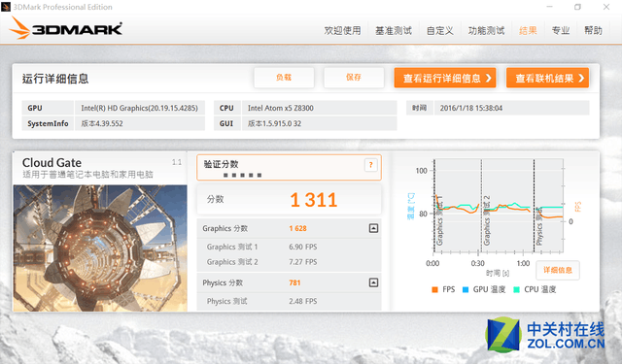
Task: Open the 帮助 menu tab
Action: click(593, 30)
